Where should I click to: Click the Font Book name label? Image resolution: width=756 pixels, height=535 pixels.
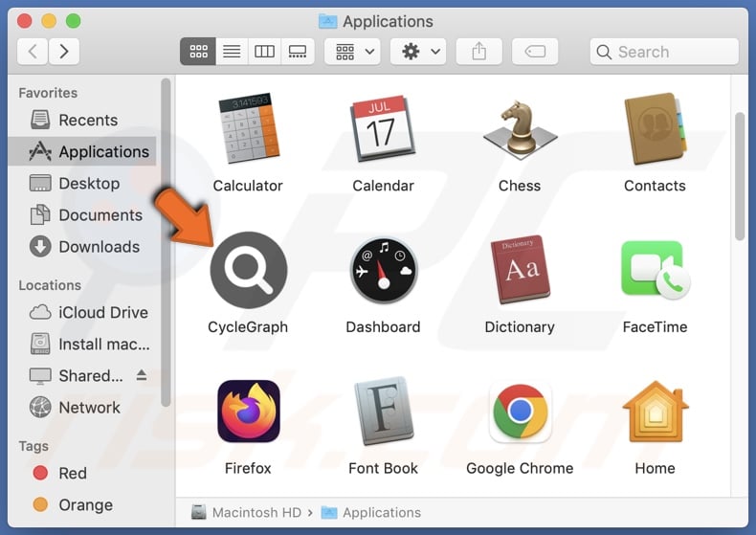point(384,468)
